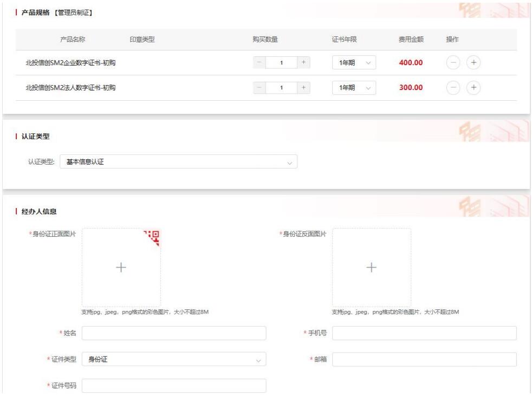Increase quantity for 企业数字证书 product
Viewport: 532px width, 402px height.
pos(303,63)
